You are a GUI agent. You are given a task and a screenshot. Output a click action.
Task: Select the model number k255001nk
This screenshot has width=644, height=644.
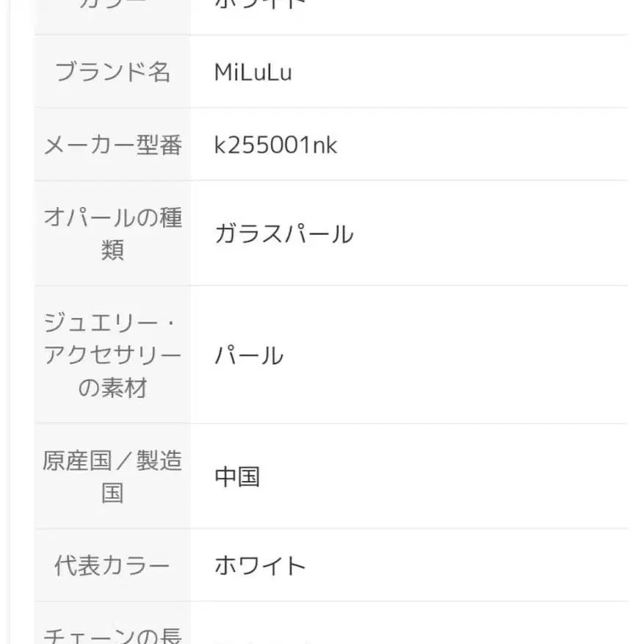coord(275,145)
